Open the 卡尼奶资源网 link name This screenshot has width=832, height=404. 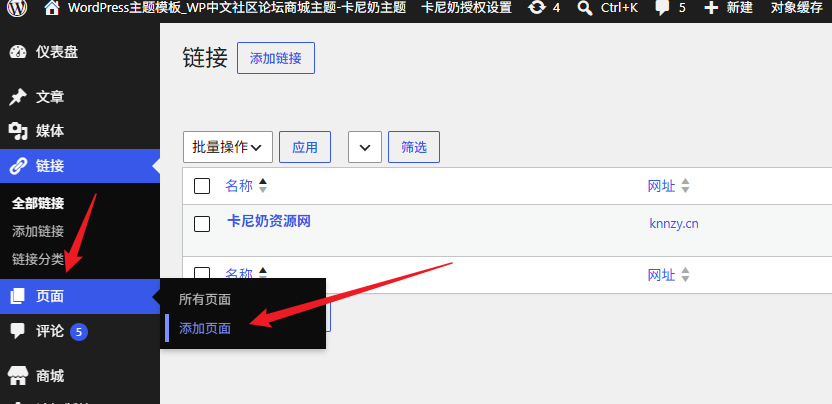[x=269, y=221]
